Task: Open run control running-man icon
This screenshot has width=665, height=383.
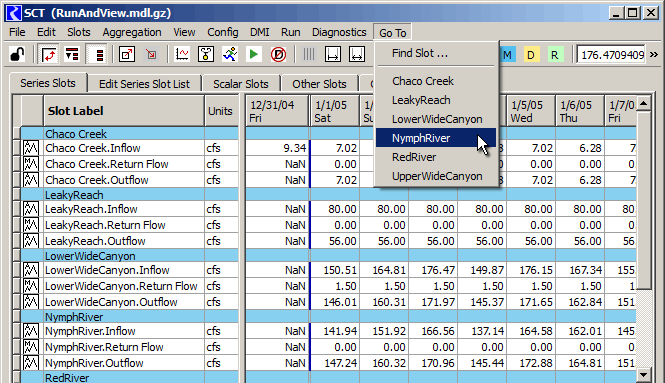Action: click(230, 54)
